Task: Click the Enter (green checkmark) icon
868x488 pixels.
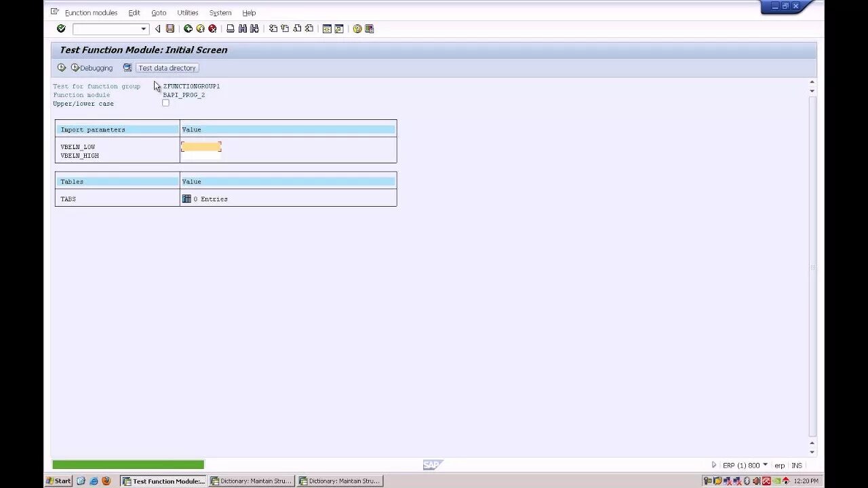Action: [61, 28]
